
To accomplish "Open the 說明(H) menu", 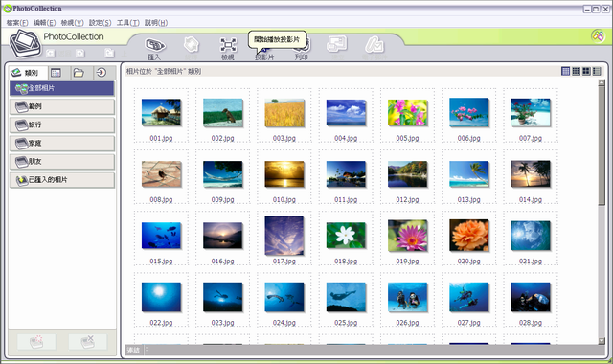I will [x=156, y=23].
